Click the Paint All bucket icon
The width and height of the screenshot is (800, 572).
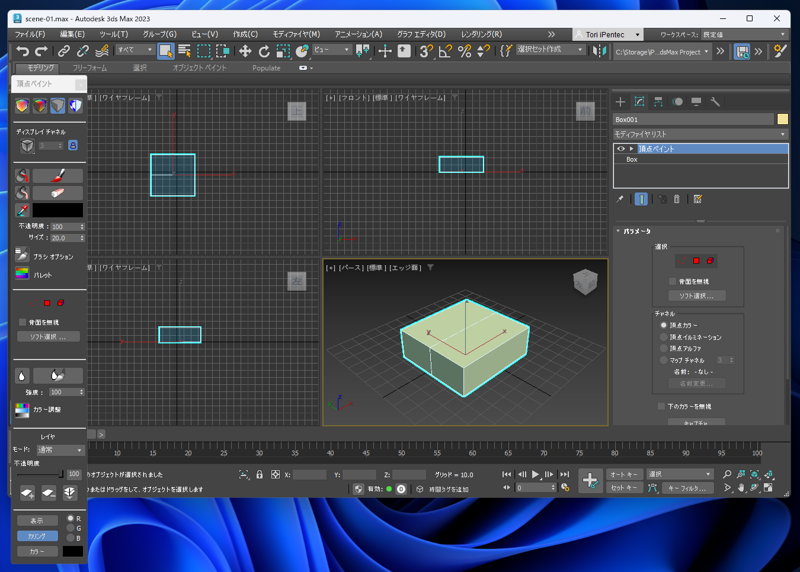point(22,176)
